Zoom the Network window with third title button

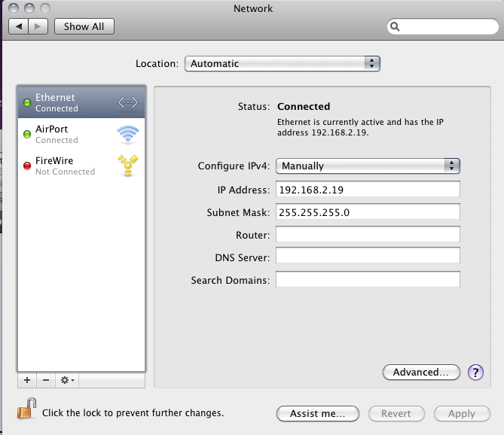pos(45,8)
